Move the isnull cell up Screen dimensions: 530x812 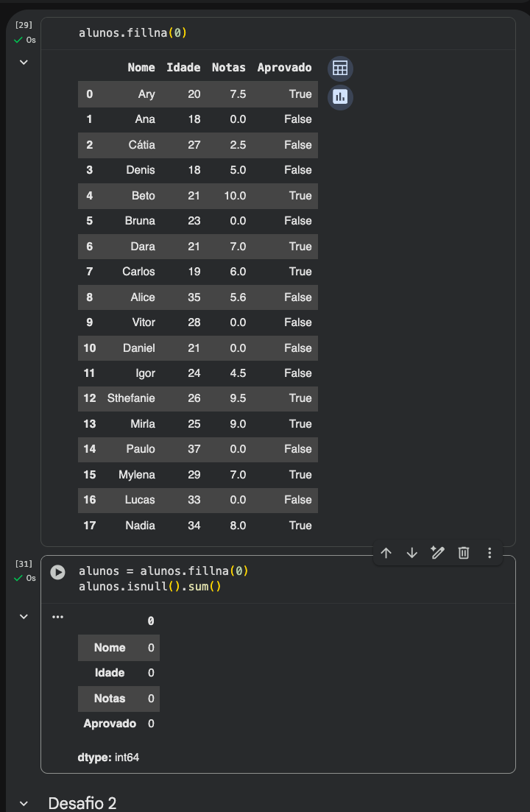coord(386,552)
